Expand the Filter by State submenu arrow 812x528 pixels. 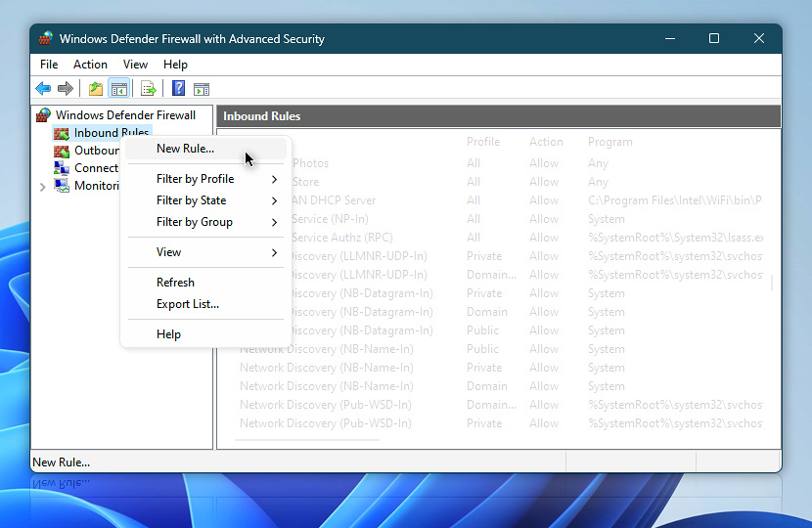(x=274, y=200)
